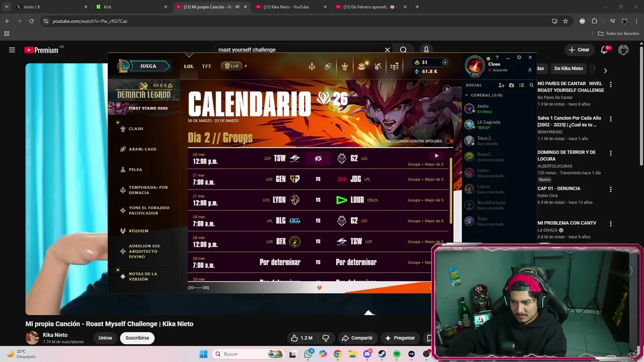Click the Chrome address bar URL
Viewport: 644px width, 362px height.
coord(90,21)
